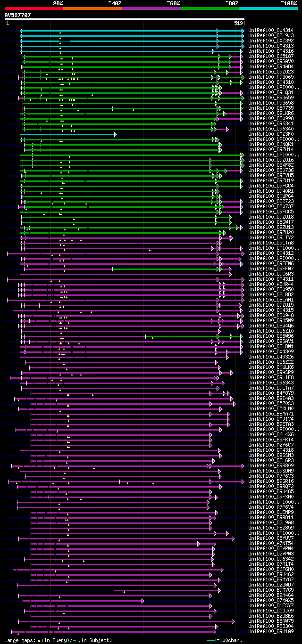302x644 pixels.
Task: Open the UniRef100_Q9FFW7 label
Action: [271, 269]
